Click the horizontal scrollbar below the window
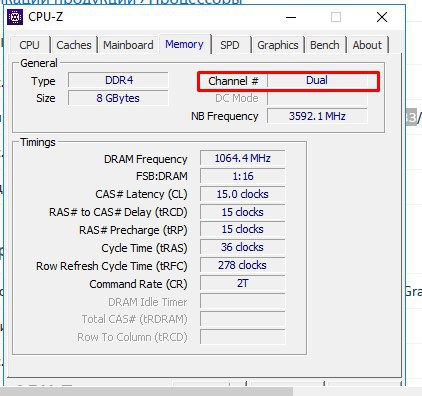This screenshot has height=396, width=422. point(147,392)
